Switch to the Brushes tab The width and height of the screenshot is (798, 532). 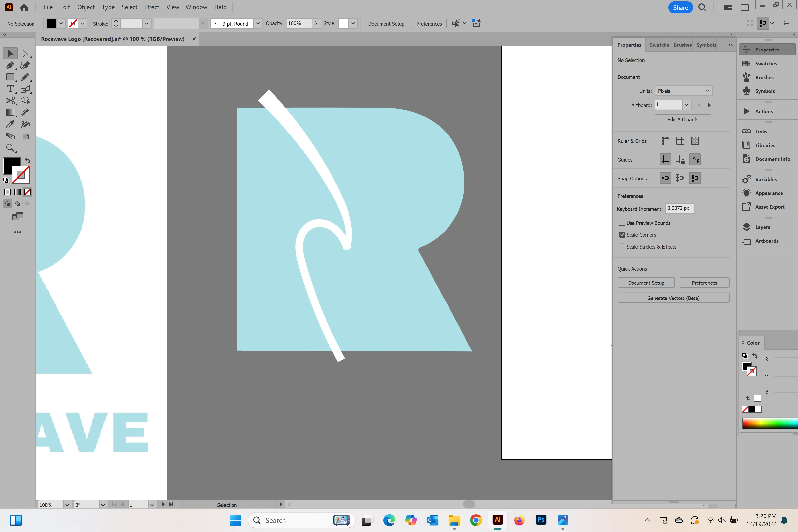pyautogui.click(x=682, y=45)
